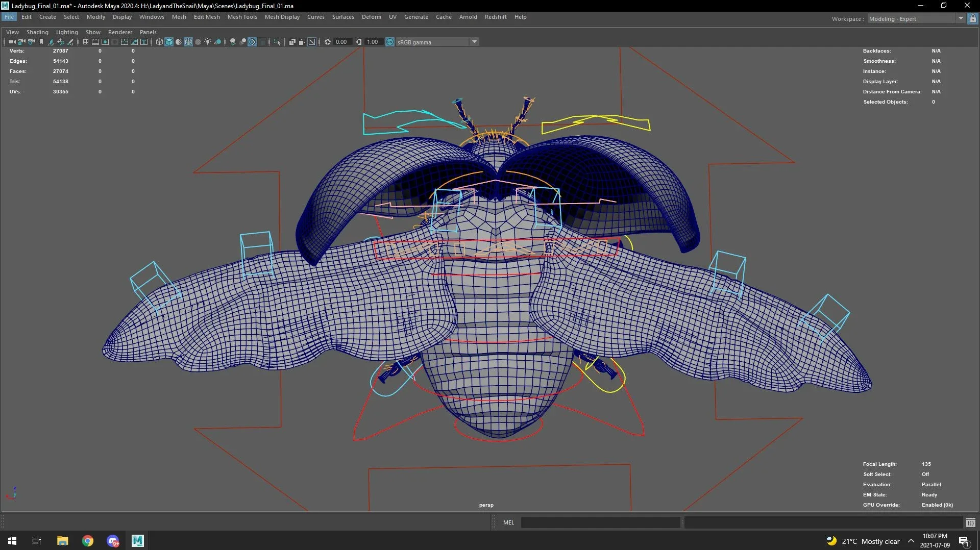Click the Select Camera icon in panel toolbar

click(12, 42)
